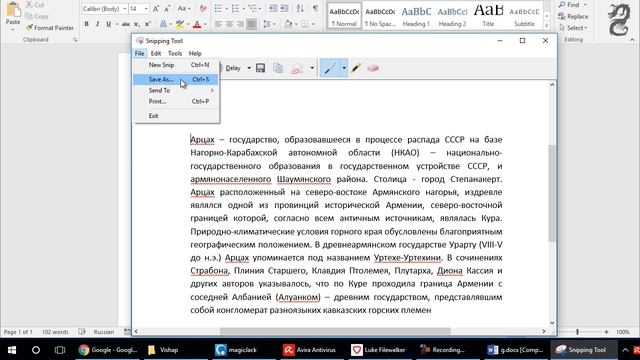Screen dimensions: 640x360
Task: Open the Change Case Aa dropdown
Action: 184,9
